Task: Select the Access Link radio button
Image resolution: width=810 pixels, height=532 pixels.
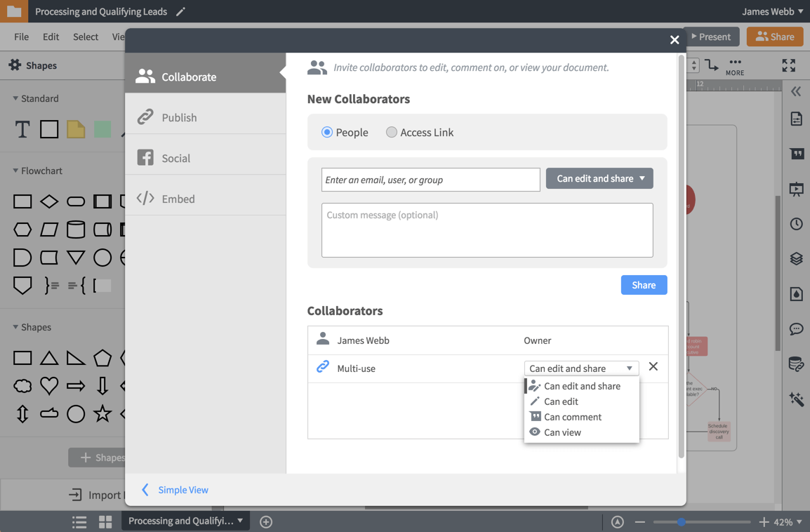Action: pos(392,132)
